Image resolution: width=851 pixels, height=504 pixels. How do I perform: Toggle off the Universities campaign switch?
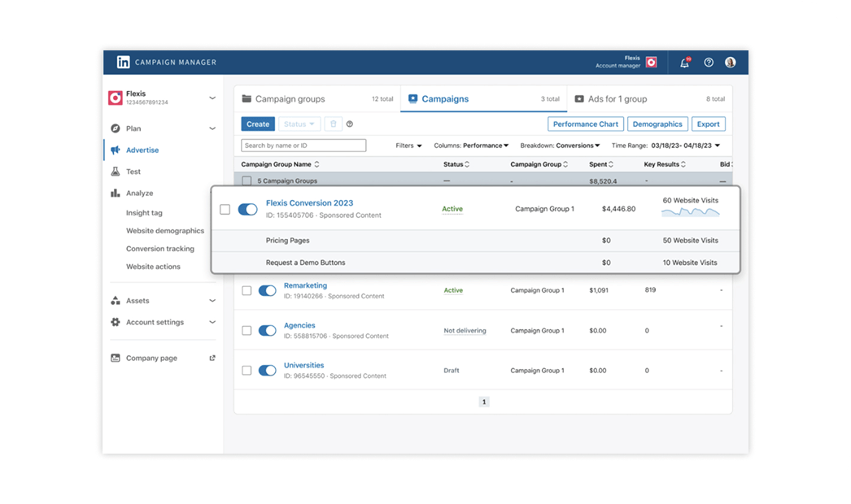tap(267, 371)
